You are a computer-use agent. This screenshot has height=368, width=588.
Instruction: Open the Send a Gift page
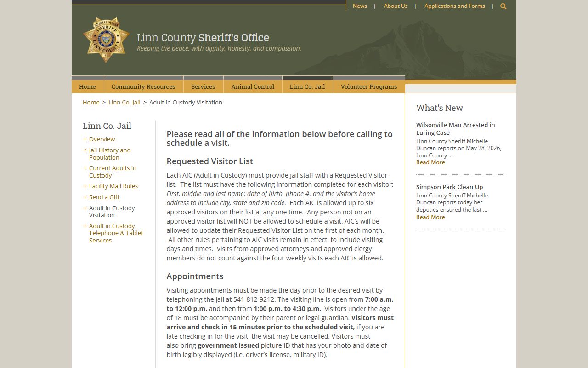click(x=104, y=197)
